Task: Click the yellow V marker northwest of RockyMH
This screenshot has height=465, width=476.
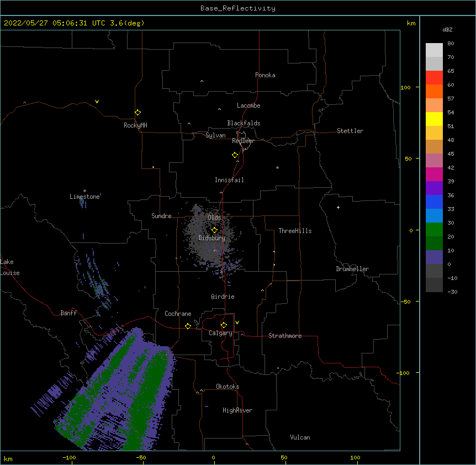Action: point(97,102)
